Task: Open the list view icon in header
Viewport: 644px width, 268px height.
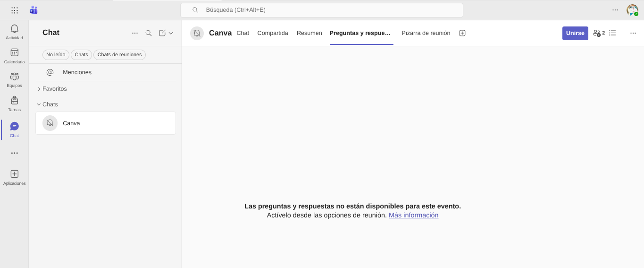Action: tap(612, 33)
